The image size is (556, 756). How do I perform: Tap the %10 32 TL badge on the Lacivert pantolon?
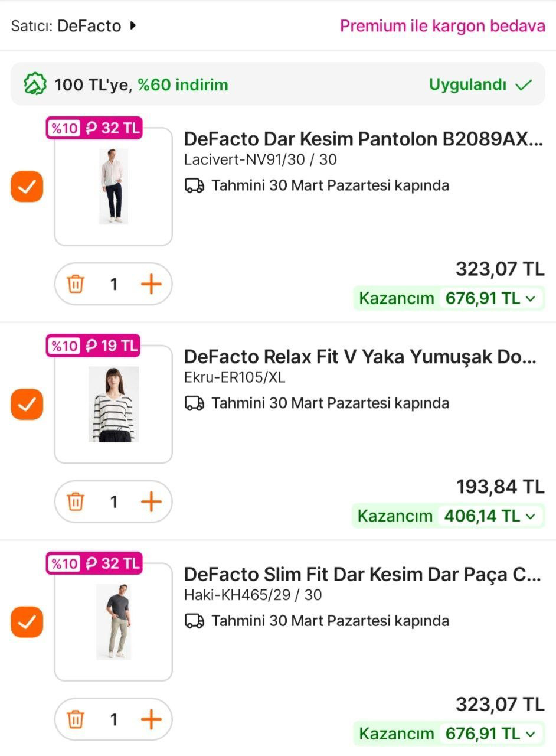(94, 128)
